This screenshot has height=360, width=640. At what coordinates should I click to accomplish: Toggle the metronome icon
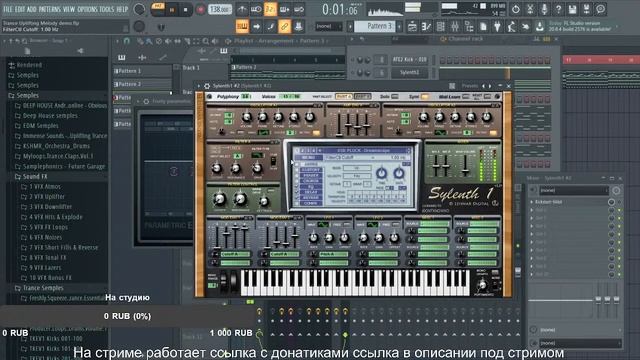(242, 9)
